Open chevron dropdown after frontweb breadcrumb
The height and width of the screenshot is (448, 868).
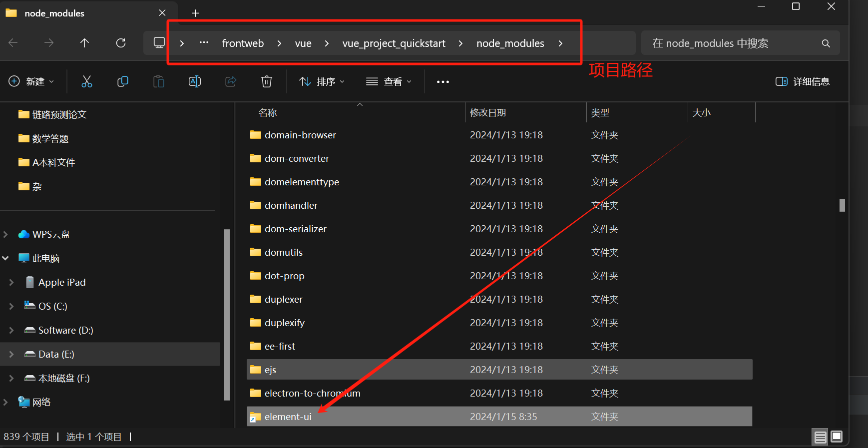[279, 43]
